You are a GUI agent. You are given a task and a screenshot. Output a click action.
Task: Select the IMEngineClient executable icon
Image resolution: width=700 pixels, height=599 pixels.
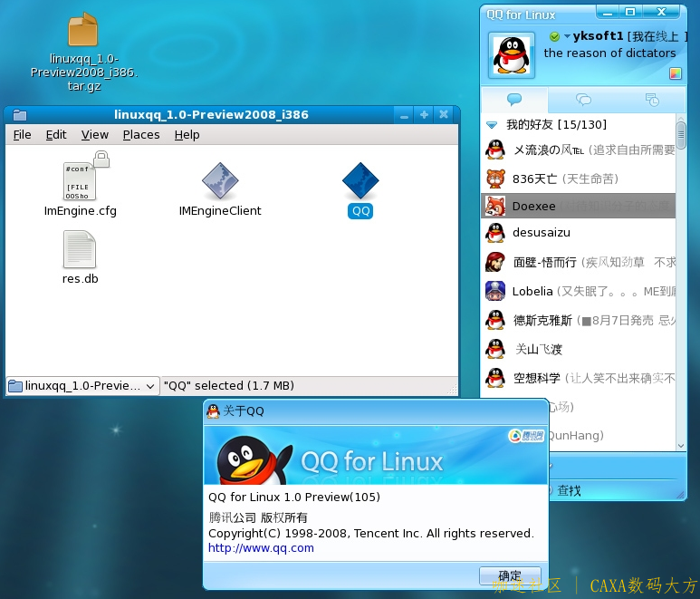pyautogui.click(x=220, y=181)
